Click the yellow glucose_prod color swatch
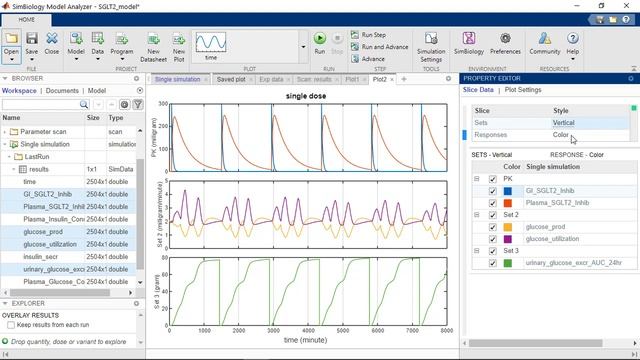Image resolution: width=640 pixels, height=360 pixels. coord(508,227)
